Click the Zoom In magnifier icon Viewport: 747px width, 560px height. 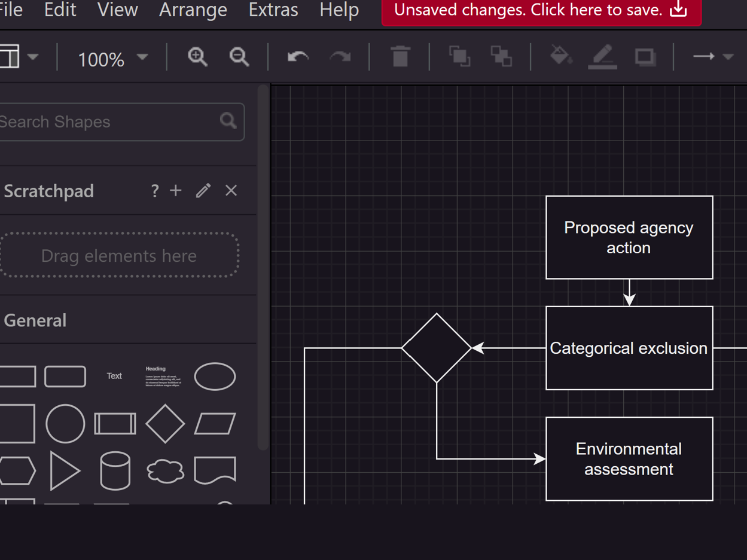pos(197,57)
